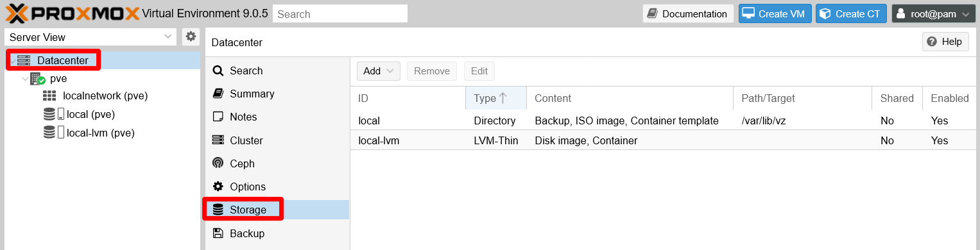Select localnetwork (pve) in tree
This screenshot has height=250, width=980.
pos(105,96)
